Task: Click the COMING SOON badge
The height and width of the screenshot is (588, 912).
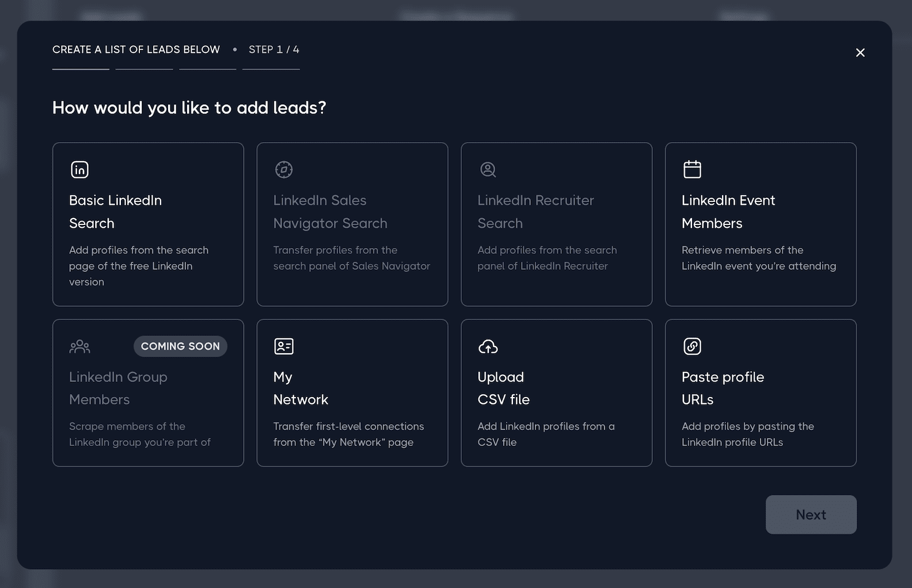Action: [180, 346]
